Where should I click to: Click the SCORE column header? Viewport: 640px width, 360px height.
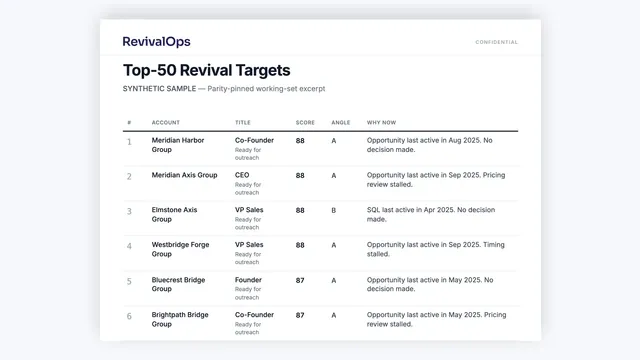click(305, 122)
